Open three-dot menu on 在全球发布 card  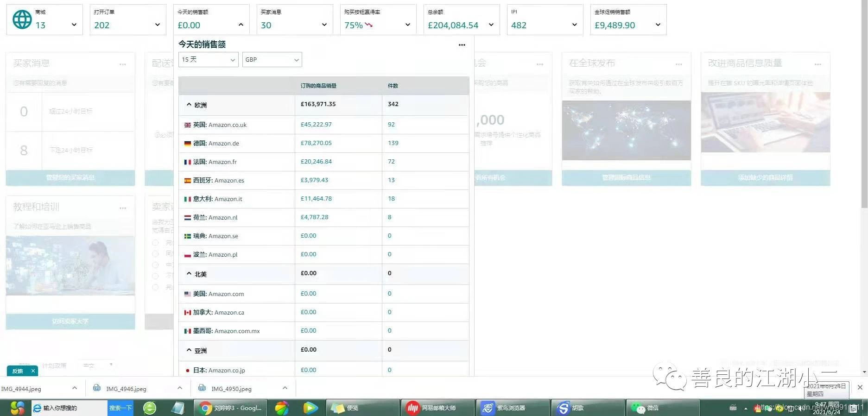tap(679, 64)
